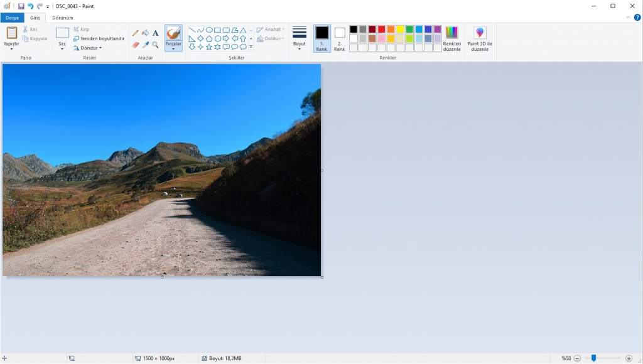Select the Color picker eyedropper tool
The width and height of the screenshot is (643, 364).
coord(145,44)
